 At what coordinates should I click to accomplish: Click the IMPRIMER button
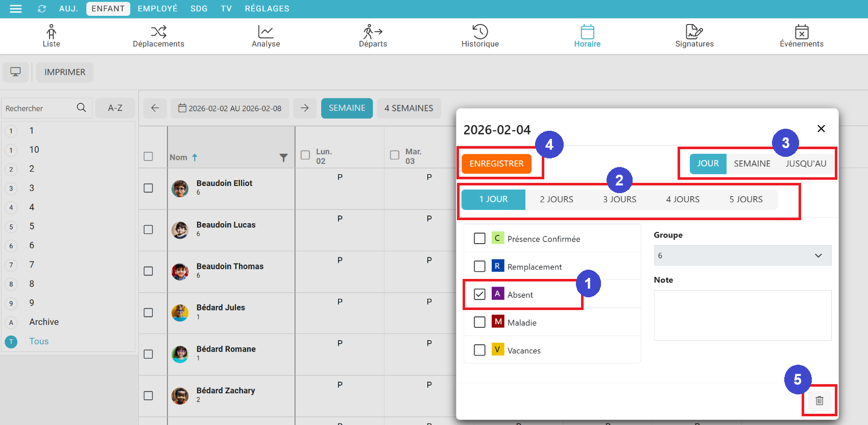point(65,72)
